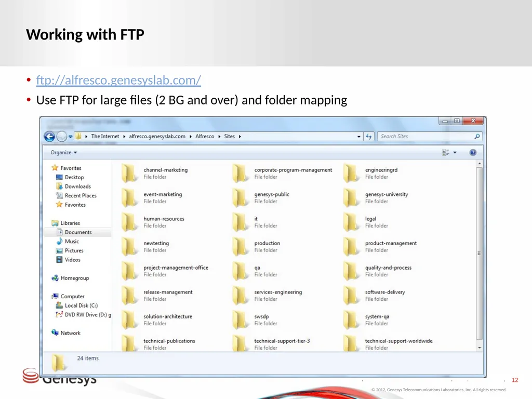Expand the arrow after Sites breadcrumb
This screenshot has width=532, height=399.
pos(240,137)
